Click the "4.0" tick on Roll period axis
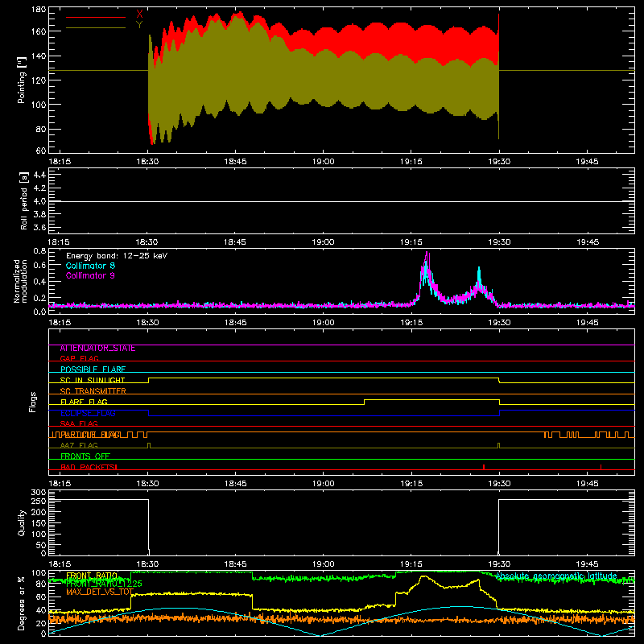The height and width of the screenshot is (644, 644). 39,201
